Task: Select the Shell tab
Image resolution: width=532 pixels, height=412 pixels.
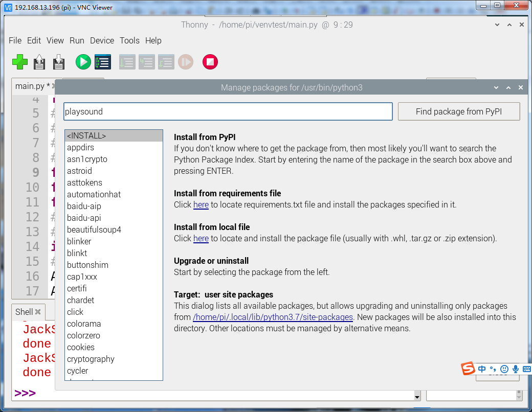Action: pos(24,312)
